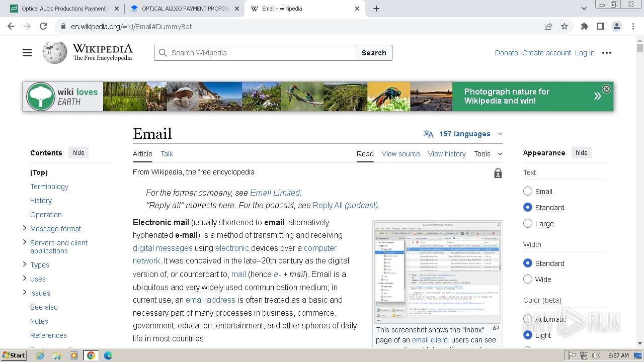This screenshot has height=362, width=644.
Task: Share this page using the share icon
Action: pyautogui.click(x=548, y=26)
